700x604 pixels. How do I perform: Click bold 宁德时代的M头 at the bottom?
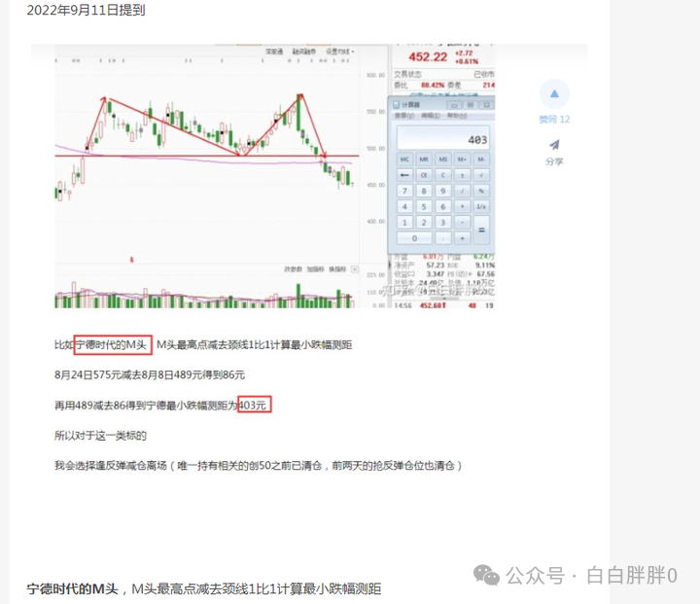(72, 588)
